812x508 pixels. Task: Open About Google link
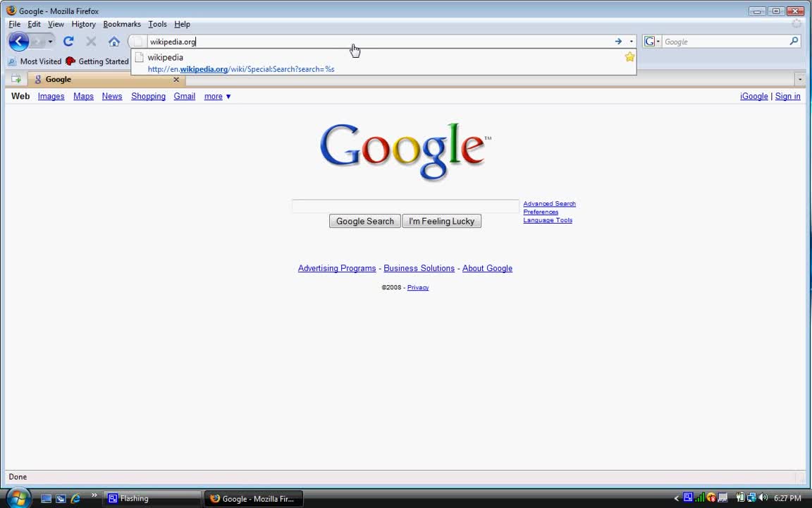(487, 269)
